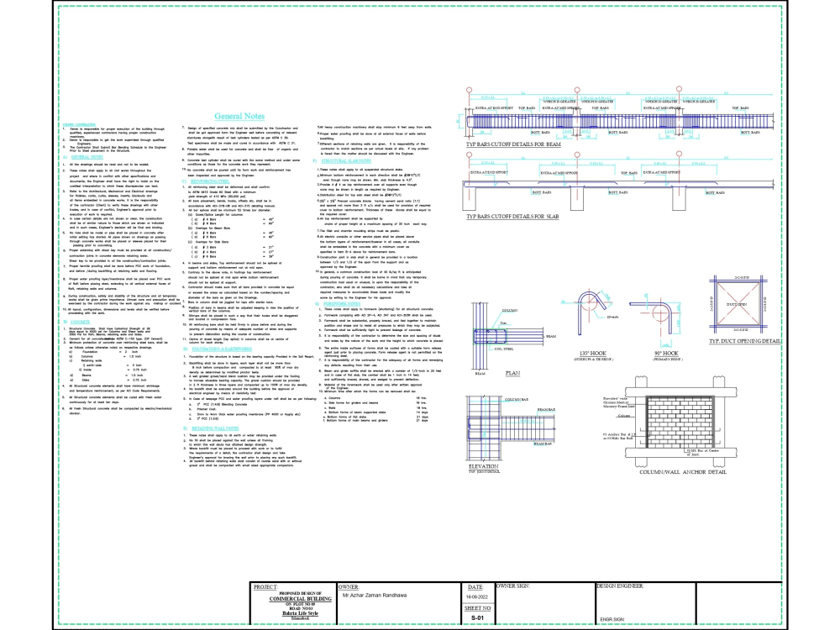
Task: Open the SHEET NO field showing S-01
Action: click(477, 616)
